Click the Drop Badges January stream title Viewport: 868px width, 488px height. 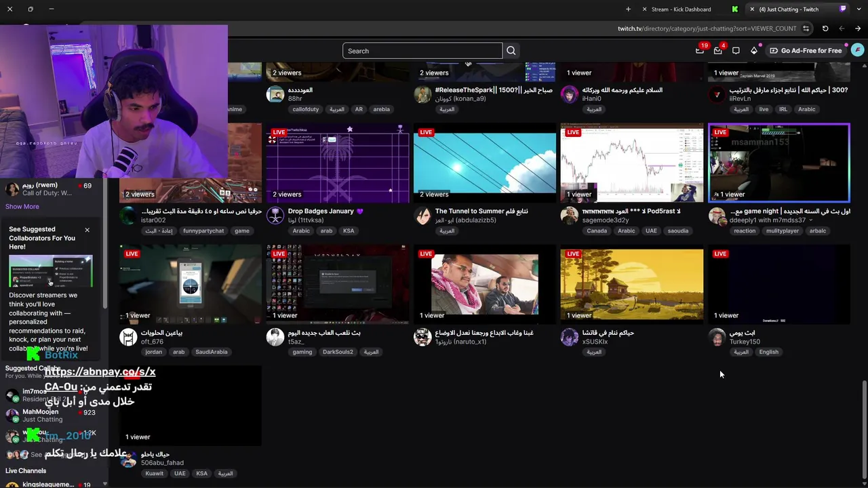pyautogui.click(x=325, y=211)
